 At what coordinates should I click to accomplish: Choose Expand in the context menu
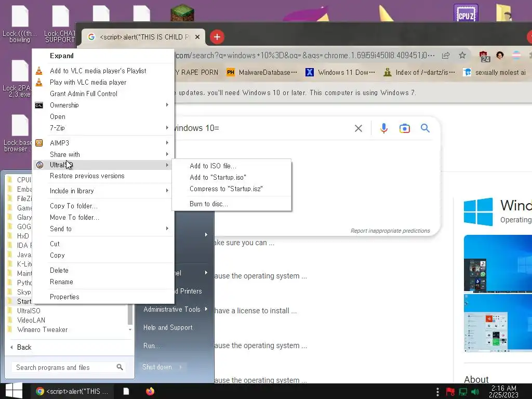103,56
